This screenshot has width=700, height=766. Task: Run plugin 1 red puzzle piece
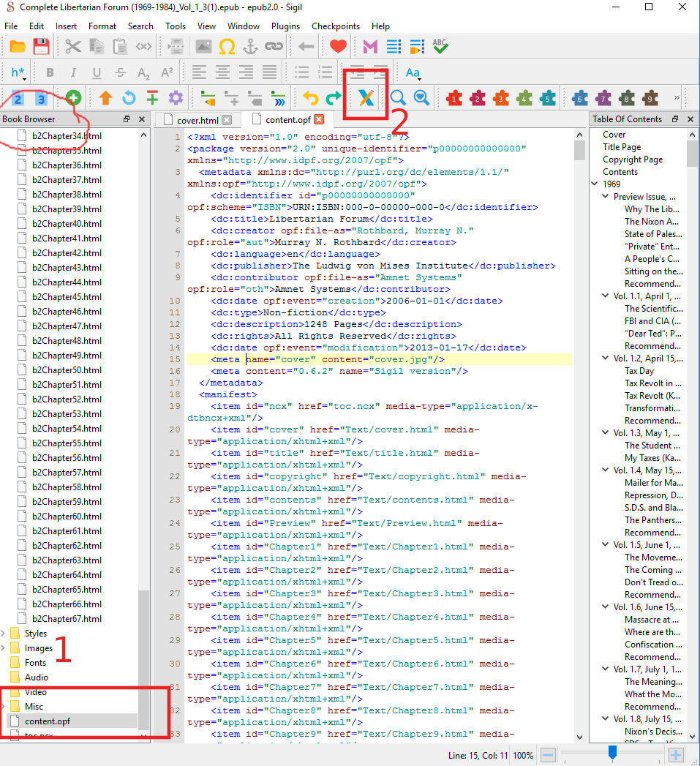tap(454, 97)
